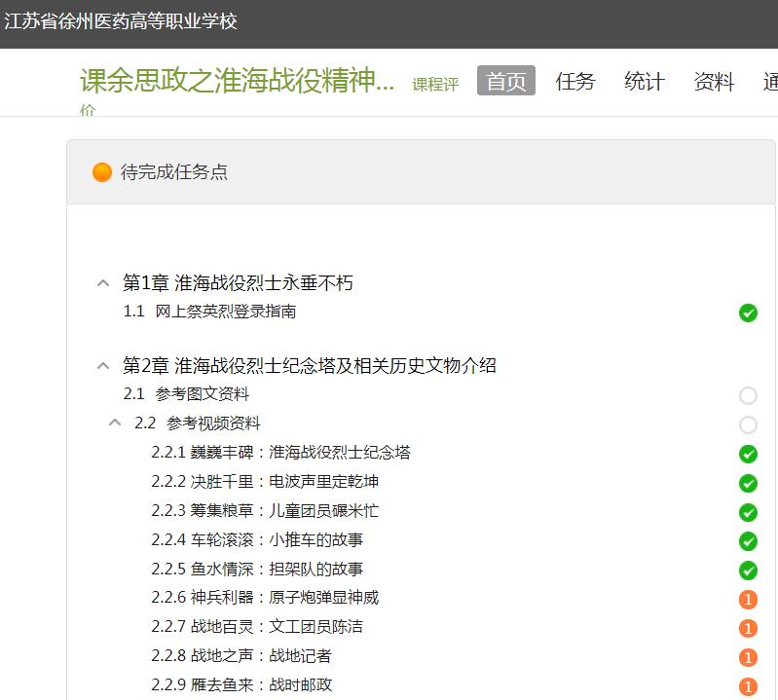Viewport: 778px width, 700px height.
Task: Click green checkmark next to 2.2.1 巍巍丰碑
Action: [748, 454]
